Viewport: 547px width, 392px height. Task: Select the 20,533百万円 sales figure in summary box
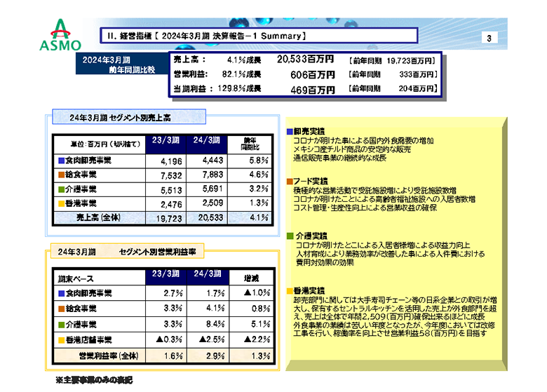[306, 60]
